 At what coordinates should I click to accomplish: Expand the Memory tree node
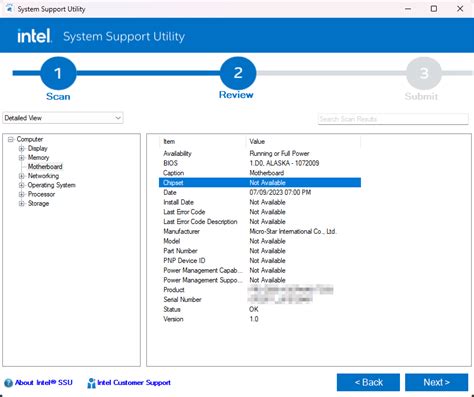[x=22, y=158]
